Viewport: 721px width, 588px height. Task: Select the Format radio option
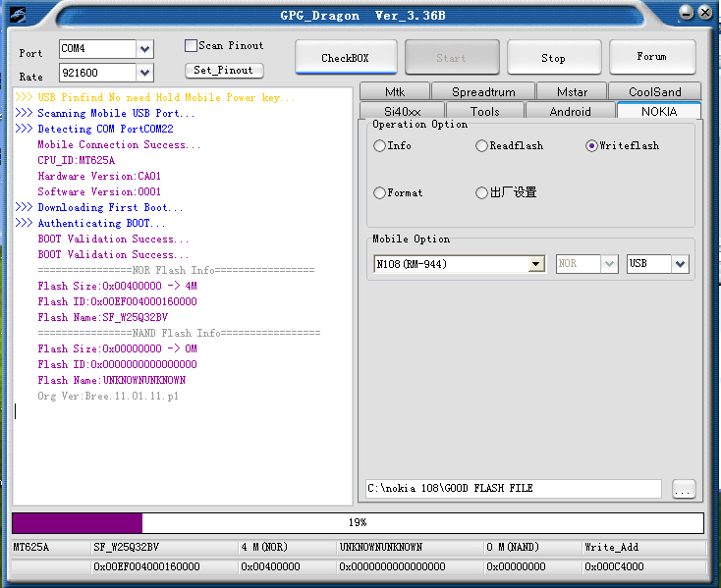[x=379, y=193]
